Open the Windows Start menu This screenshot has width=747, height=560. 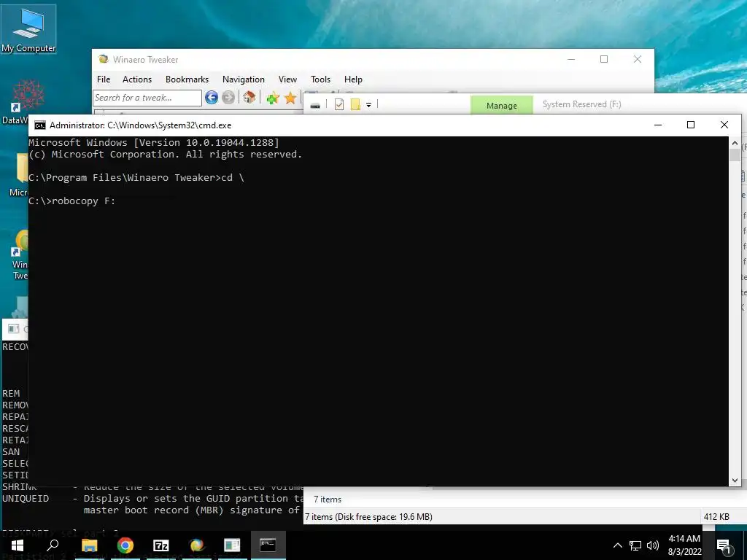[18, 545]
